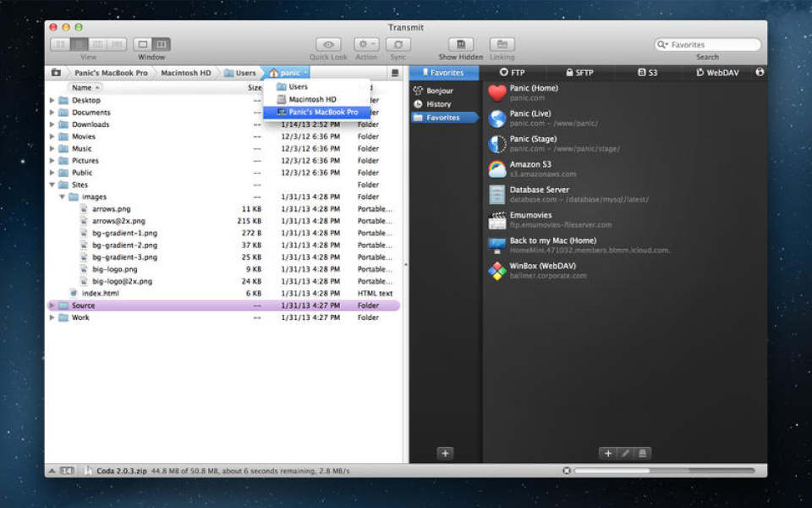Expand the Work folder
812x508 pixels.
[x=52, y=317]
